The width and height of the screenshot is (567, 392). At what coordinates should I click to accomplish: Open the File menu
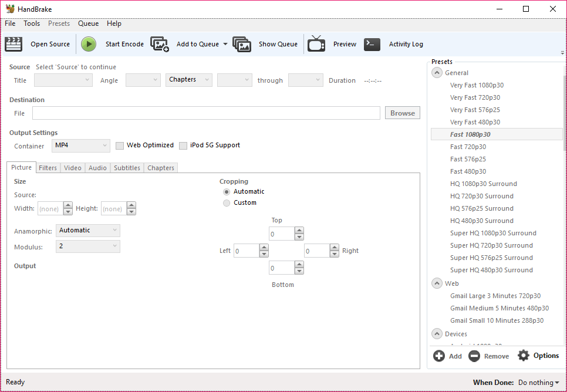10,23
